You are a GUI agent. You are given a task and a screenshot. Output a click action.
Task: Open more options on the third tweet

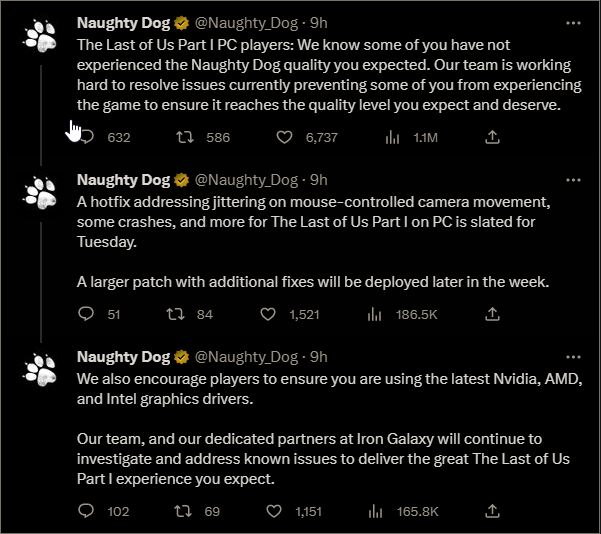573,357
